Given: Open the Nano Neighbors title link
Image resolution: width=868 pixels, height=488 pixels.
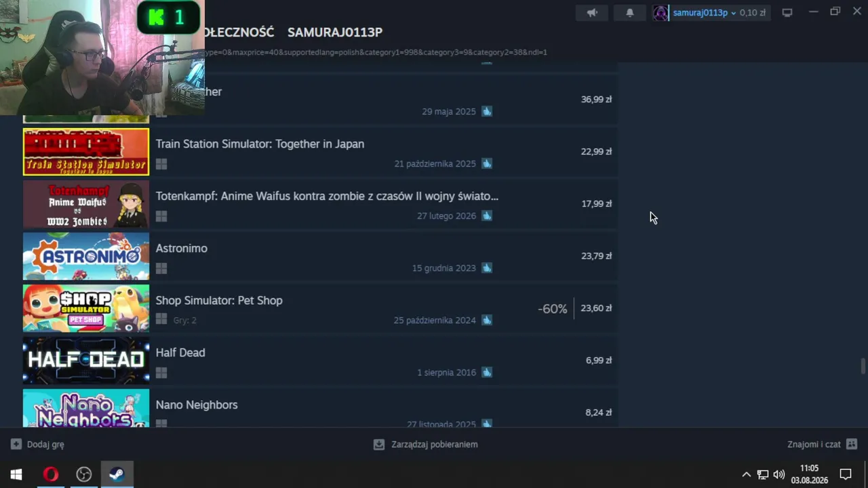Looking at the screenshot, I should point(197,405).
